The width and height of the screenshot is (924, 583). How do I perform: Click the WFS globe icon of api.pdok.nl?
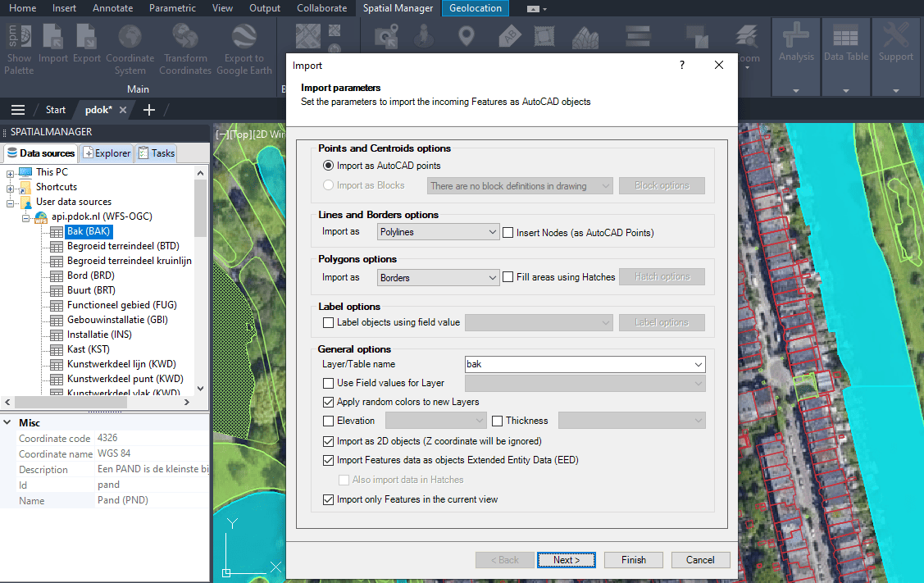(41, 217)
